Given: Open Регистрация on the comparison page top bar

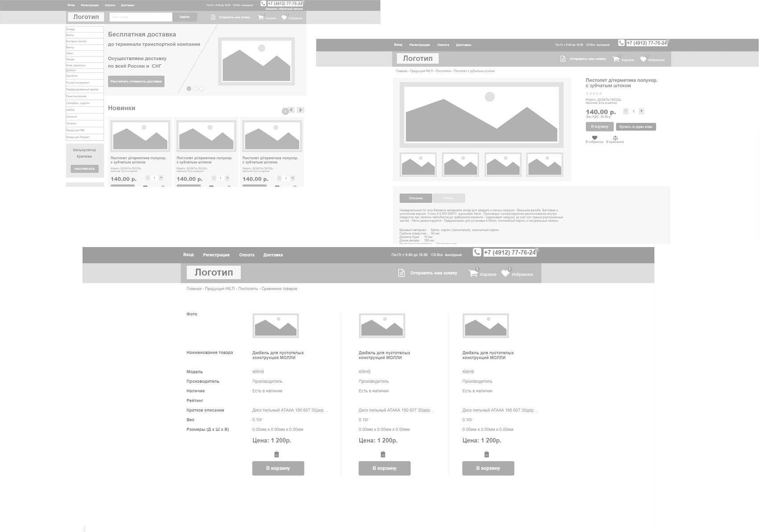Looking at the screenshot, I should point(216,255).
